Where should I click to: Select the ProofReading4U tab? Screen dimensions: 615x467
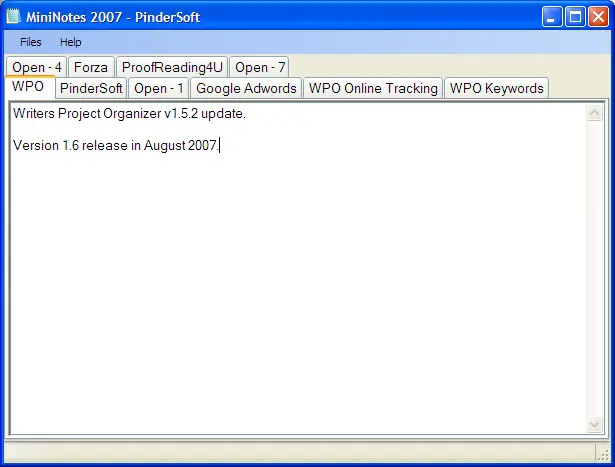172,67
